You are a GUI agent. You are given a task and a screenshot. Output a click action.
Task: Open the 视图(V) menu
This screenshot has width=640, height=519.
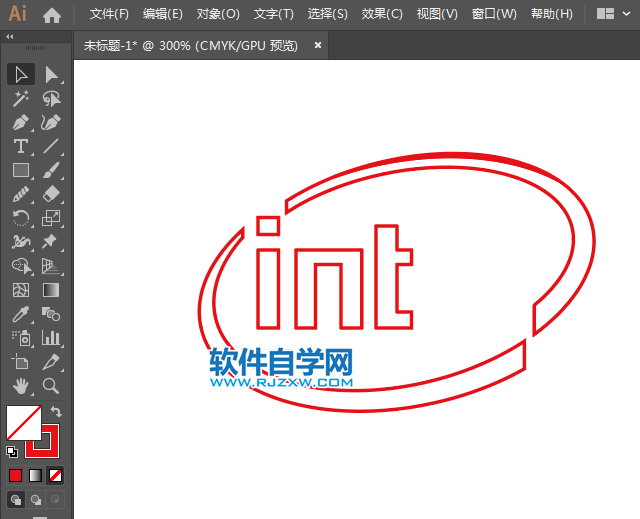coord(437,14)
